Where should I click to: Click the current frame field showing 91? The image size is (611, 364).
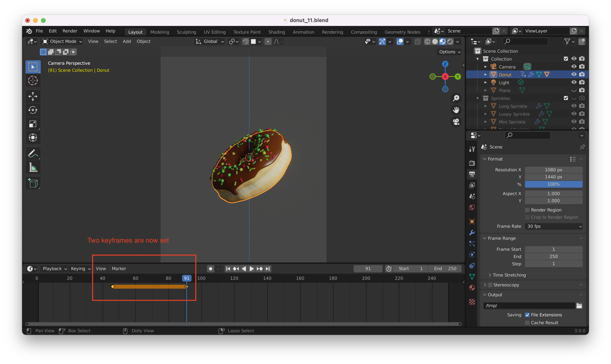click(368, 269)
